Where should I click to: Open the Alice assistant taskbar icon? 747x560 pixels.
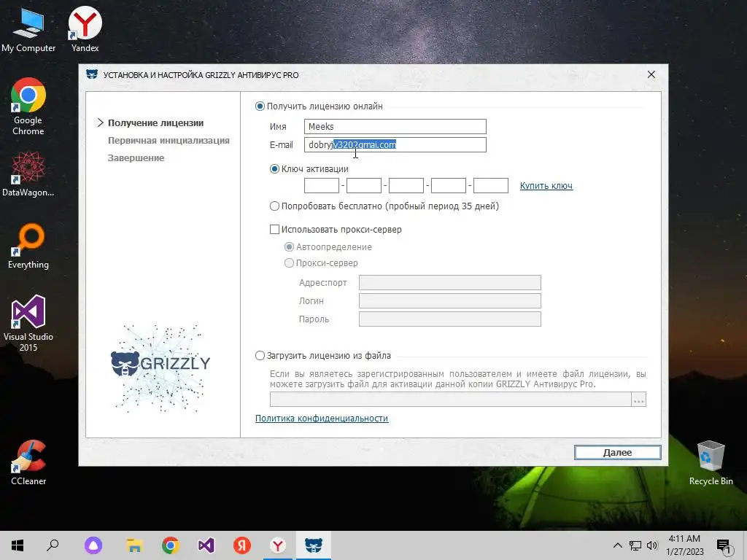(x=93, y=545)
